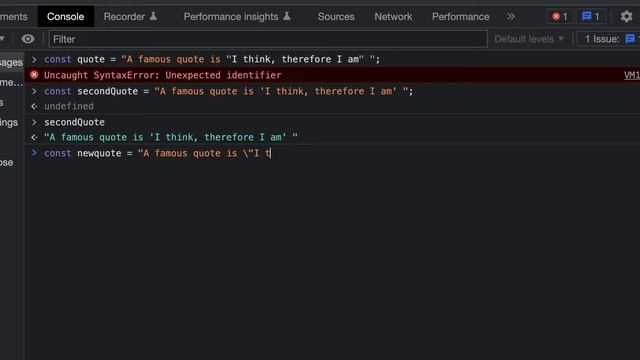Expand more tabs with the double chevron
The width and height of the screenshot is (640, 360).
(x=511, y=17)
